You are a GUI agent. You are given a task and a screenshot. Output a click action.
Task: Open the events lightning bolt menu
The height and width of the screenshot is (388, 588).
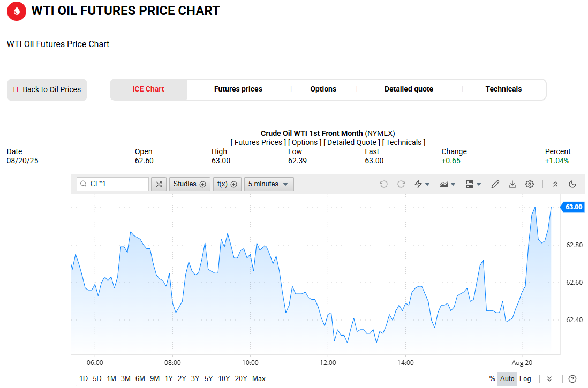422,184
